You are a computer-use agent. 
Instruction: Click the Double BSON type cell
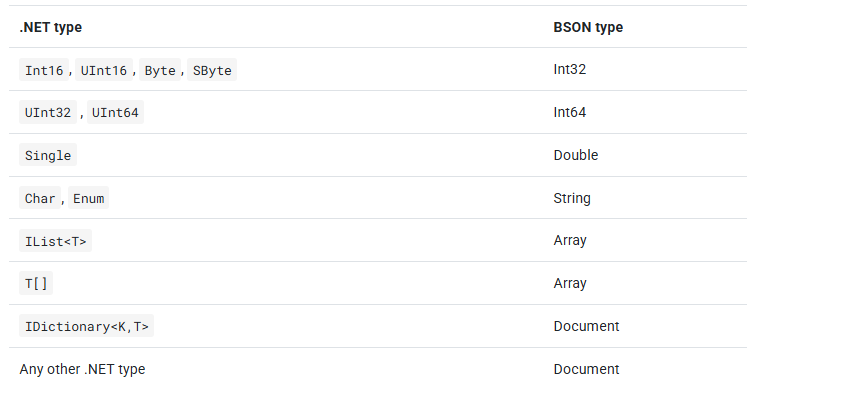point(576,155)
